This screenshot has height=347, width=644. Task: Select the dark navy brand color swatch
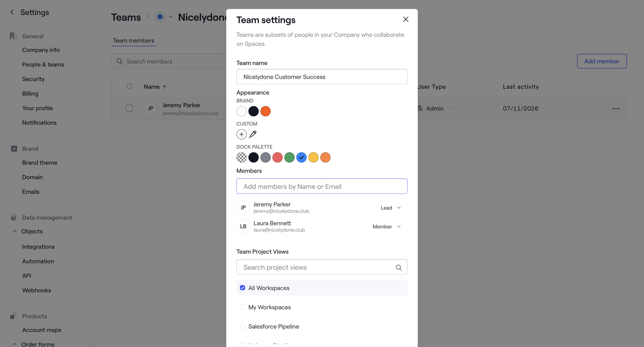point(253,111)
